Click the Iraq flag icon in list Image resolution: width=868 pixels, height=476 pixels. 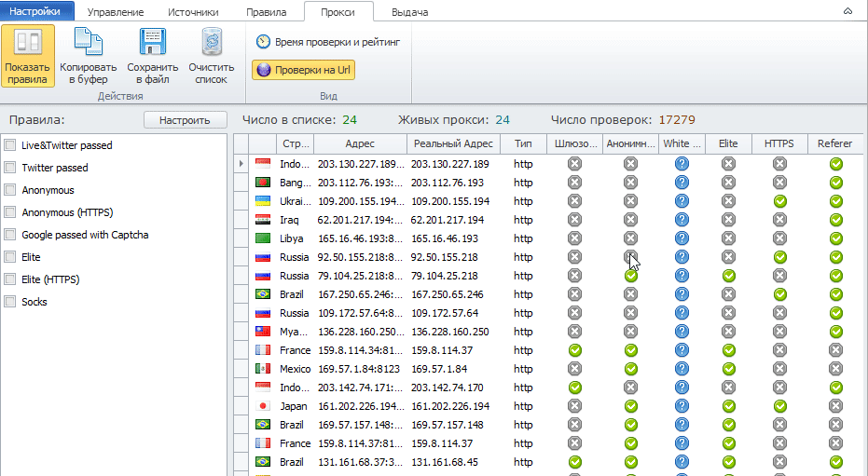[263, 220]
